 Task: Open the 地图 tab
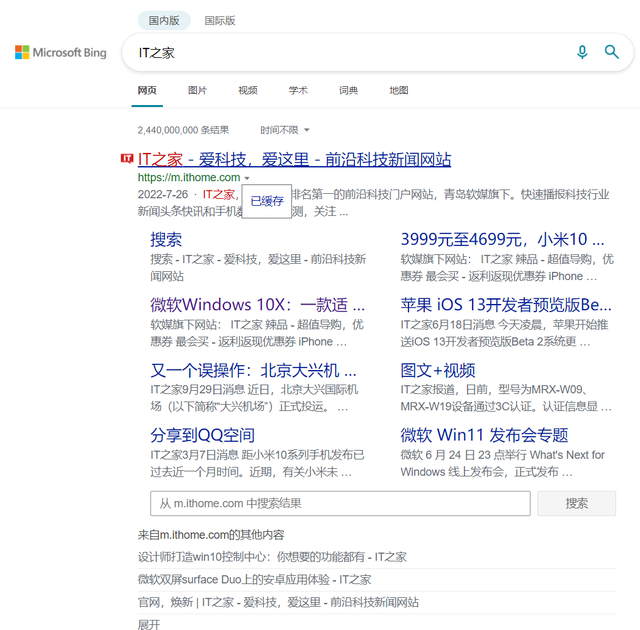pos(399,90)
